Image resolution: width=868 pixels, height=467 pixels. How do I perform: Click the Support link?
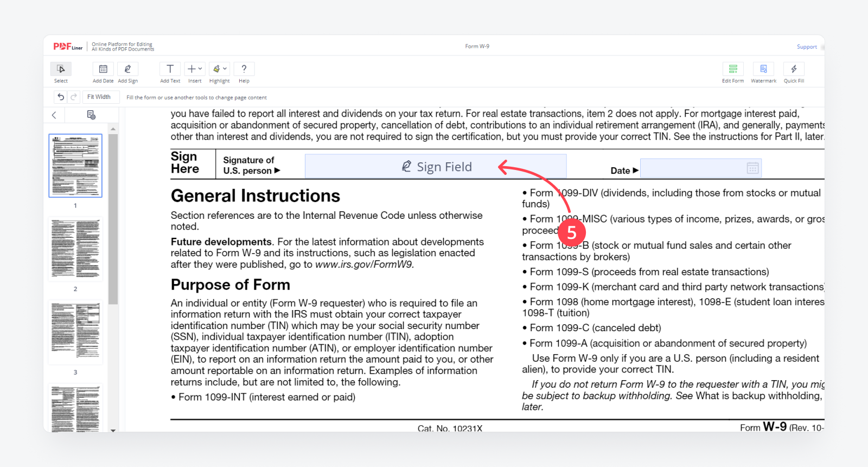tap(807, 47)
